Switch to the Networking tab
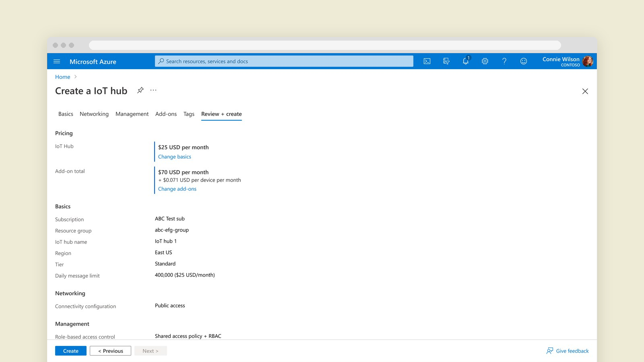Viewport: 644px width, 362px height. [94, 114]
